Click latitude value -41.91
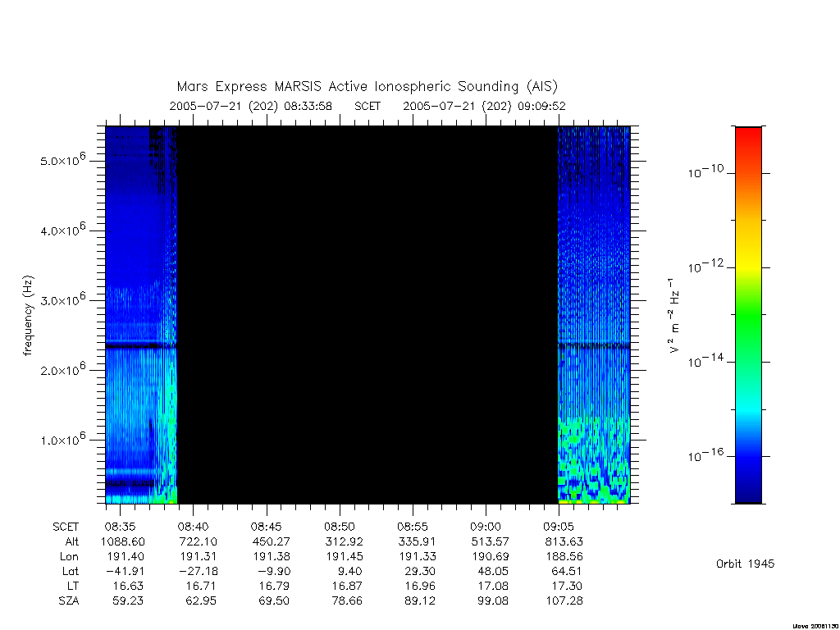This screenshot has height=630, width=840. (124, 571)
